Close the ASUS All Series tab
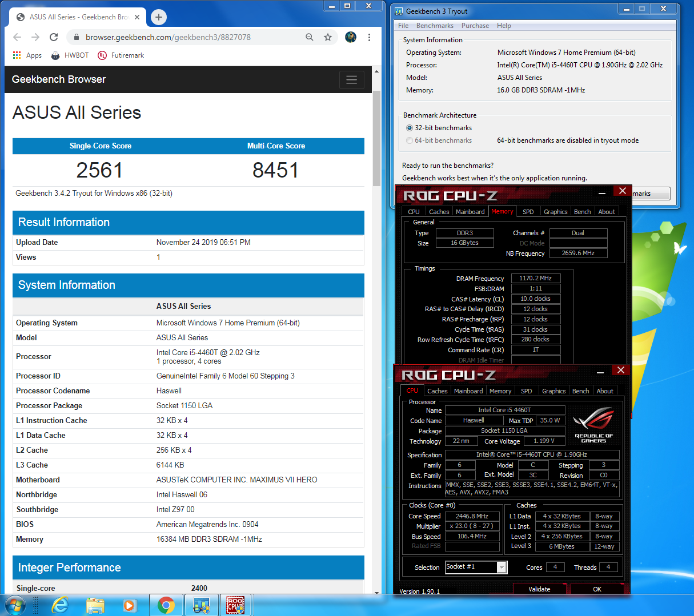694x616 pixels. point(137,17)
